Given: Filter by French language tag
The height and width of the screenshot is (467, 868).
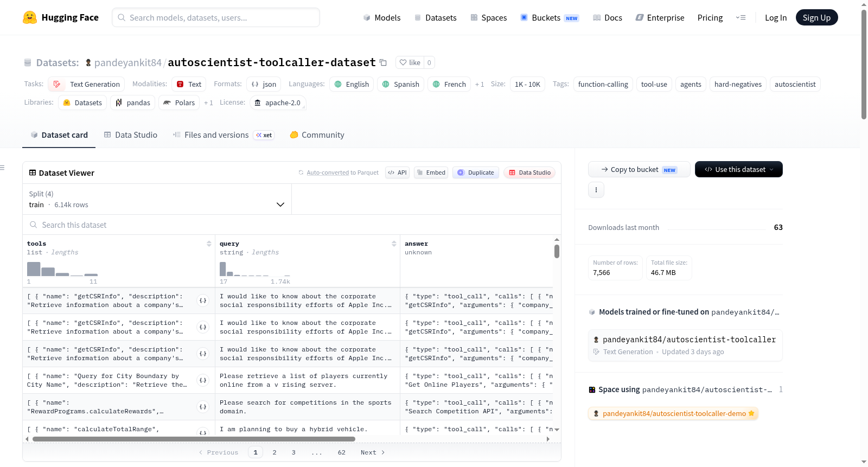Looking at the screenshot, I should tap(449, 84).
